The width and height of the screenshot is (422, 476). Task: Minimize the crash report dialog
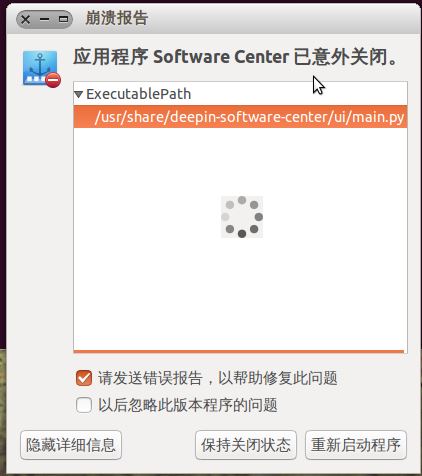coord(44,19)
